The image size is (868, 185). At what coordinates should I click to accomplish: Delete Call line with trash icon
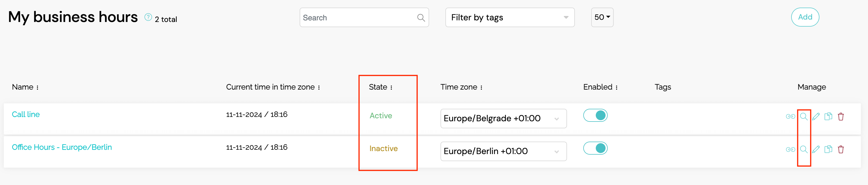tap(841, 117)
